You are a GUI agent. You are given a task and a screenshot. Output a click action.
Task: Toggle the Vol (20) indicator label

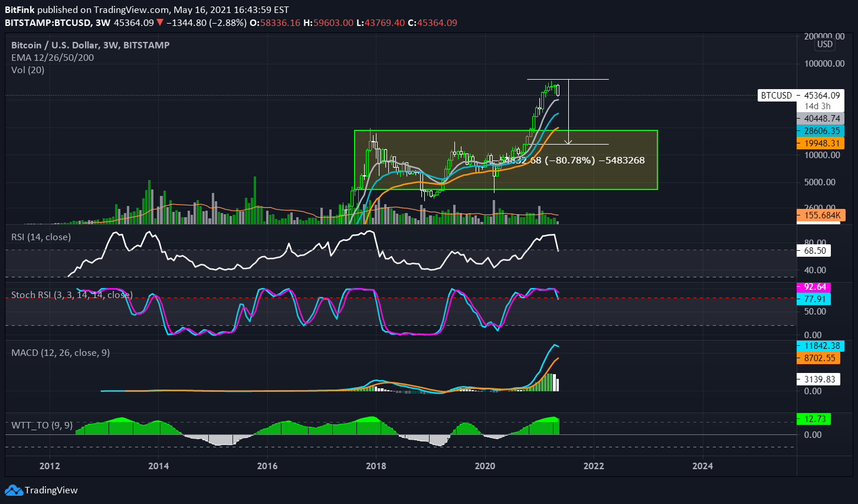pyautogui.click(x=27, y=70)
